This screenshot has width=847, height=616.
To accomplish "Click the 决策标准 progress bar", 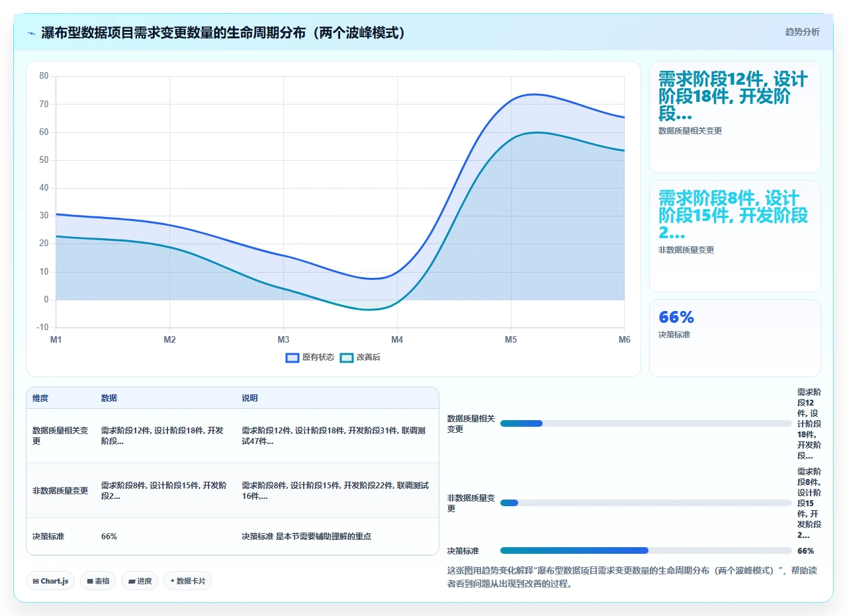I will 646,550.
